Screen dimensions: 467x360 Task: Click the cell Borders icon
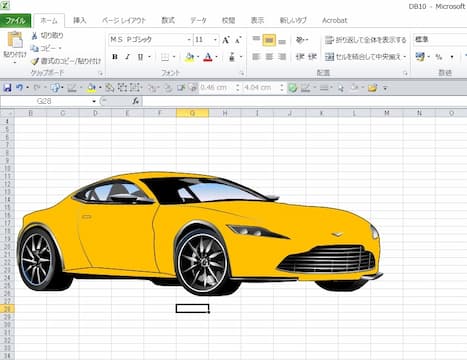tap(165, 57)
